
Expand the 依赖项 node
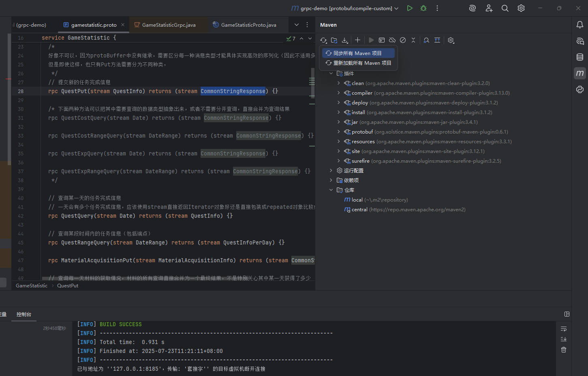click(331, 180)
